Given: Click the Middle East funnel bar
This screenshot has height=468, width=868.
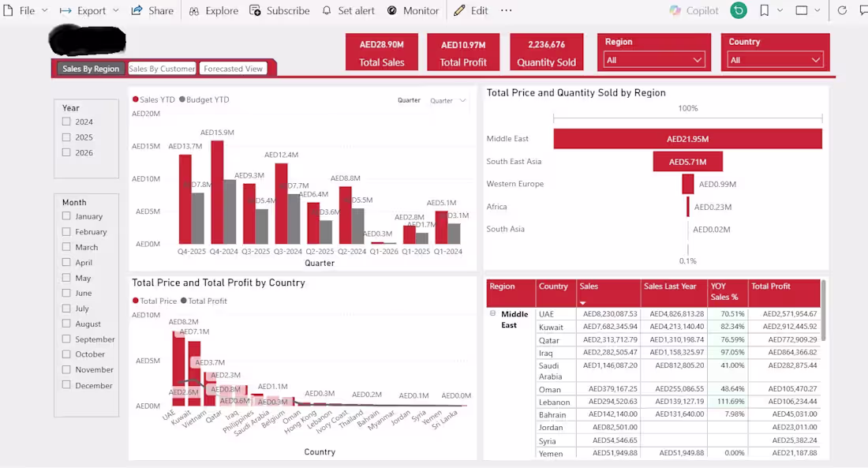Looking at the screenshot, I should 687,139.
